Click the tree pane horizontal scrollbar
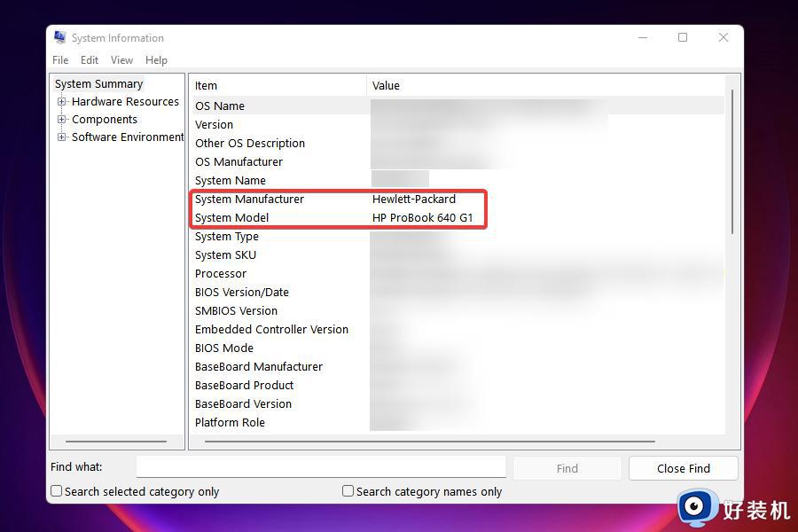Viewport: 798px width, 532px height. coord(116,442)
